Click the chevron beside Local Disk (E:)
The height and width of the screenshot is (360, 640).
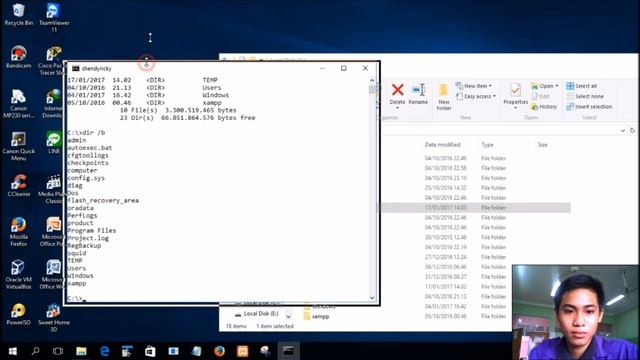pyautogui.click(x=288, y=316)
